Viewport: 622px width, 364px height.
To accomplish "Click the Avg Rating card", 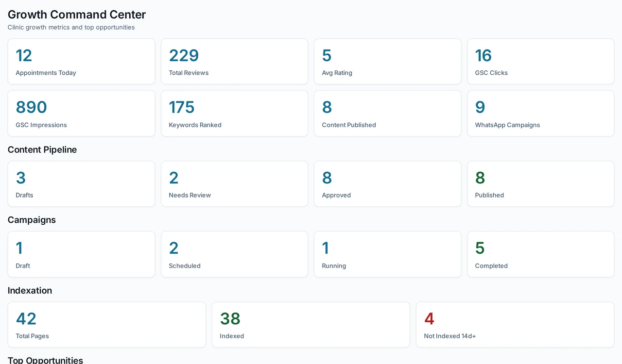I will (x=387, y=62).
